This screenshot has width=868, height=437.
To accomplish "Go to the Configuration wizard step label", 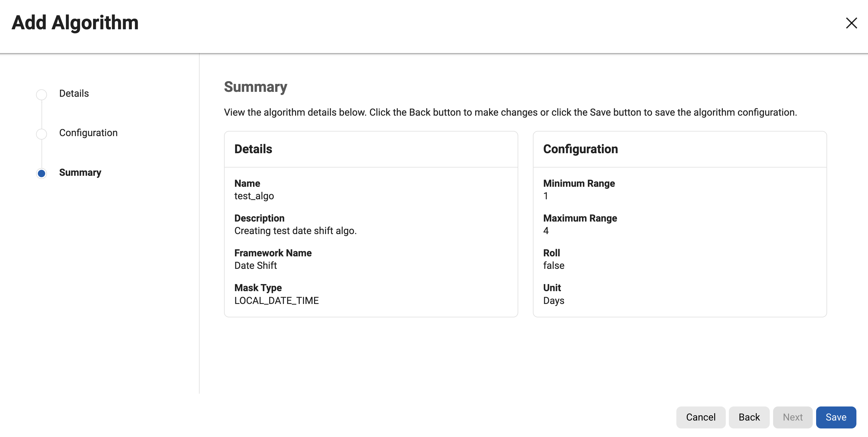I will click(88, 133).
